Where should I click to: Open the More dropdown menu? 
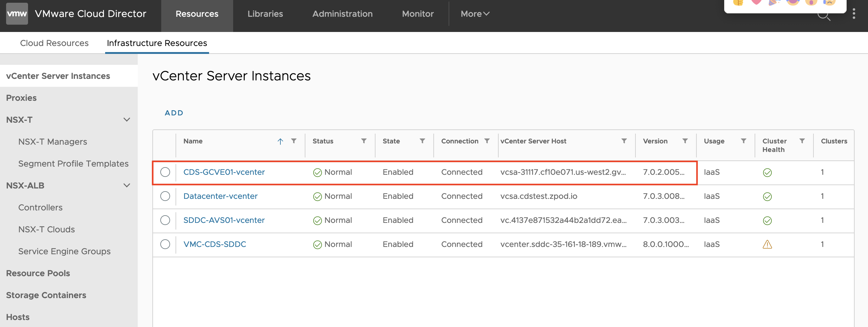point(475,14)
